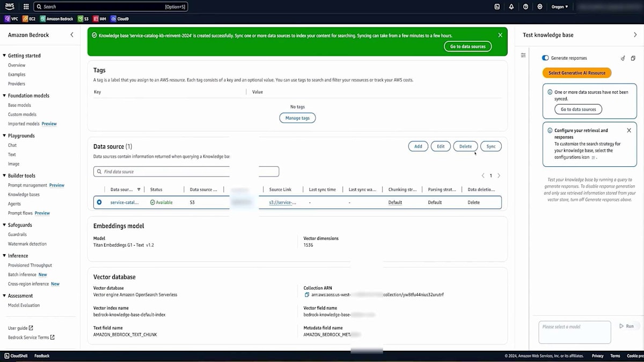The width and height of the screenshot is (644, 362).
Task: Toggle the Generate responses switch
Action: click(545, 58)
